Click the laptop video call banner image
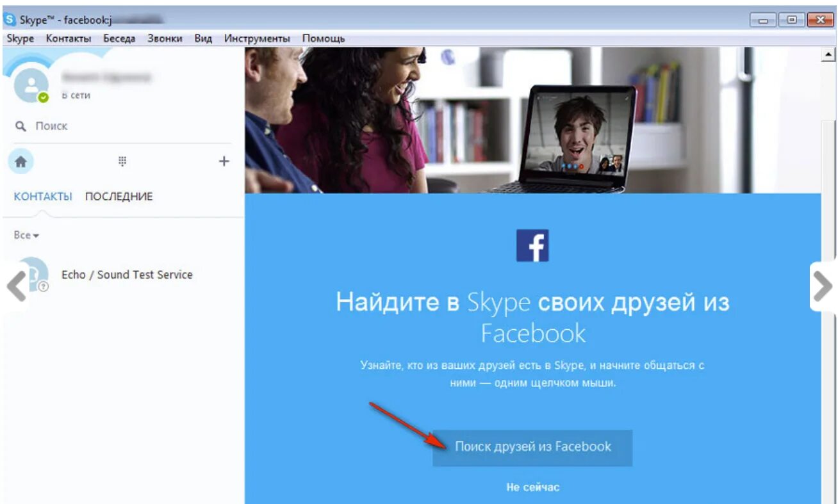838x504 pixels. [x=532, y=120]
